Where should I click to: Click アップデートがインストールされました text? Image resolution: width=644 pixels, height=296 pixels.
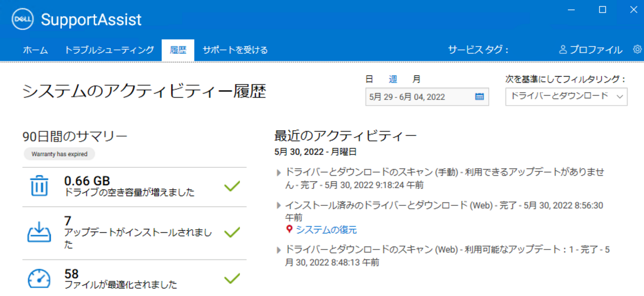tap(138, 239)
